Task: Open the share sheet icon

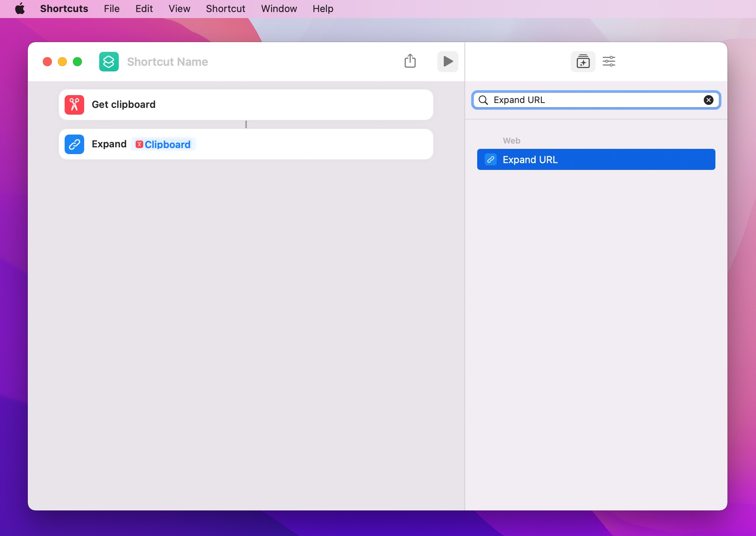Action: click(x=410, y=61)
